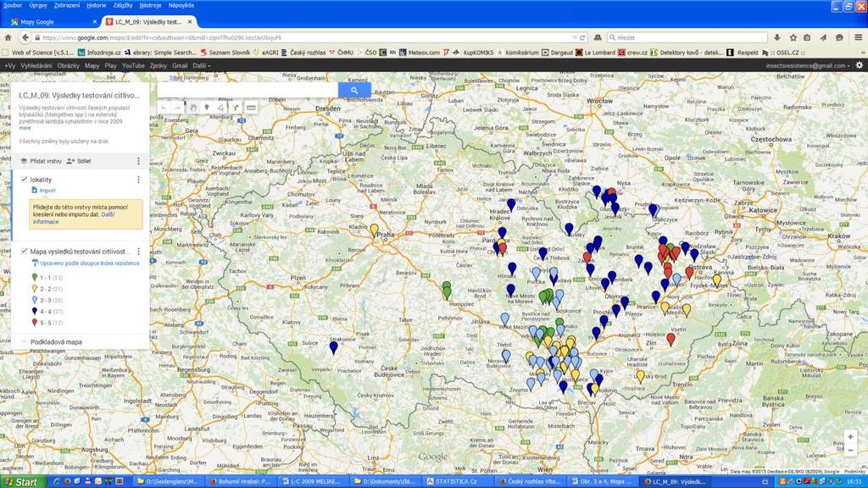Screen dimensions: 868x488
Task: Open the insectsresistence account dropdown
Action: click(808, 65)
